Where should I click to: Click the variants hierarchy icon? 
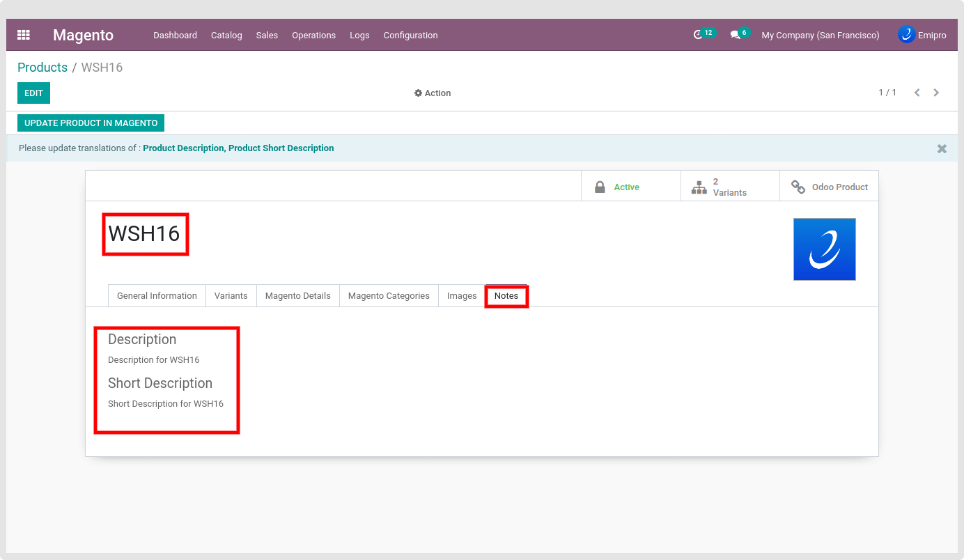699,187
